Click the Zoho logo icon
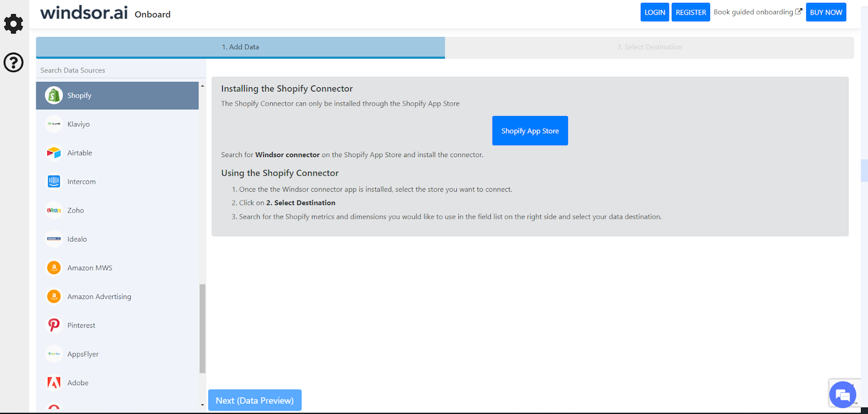 [x=54, y=210]
